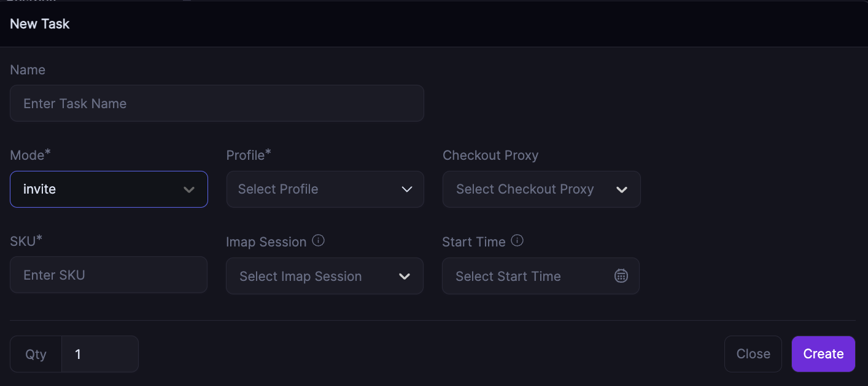868x386 pixels.
Task: Click the Imap Session info icon
Action: coord(318,241)
